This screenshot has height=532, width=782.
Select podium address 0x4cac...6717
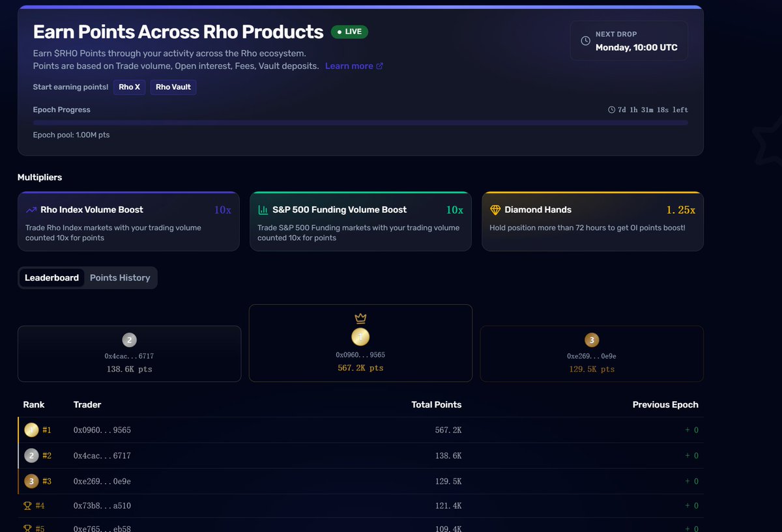pyautogui.click(x=129, y=356)
